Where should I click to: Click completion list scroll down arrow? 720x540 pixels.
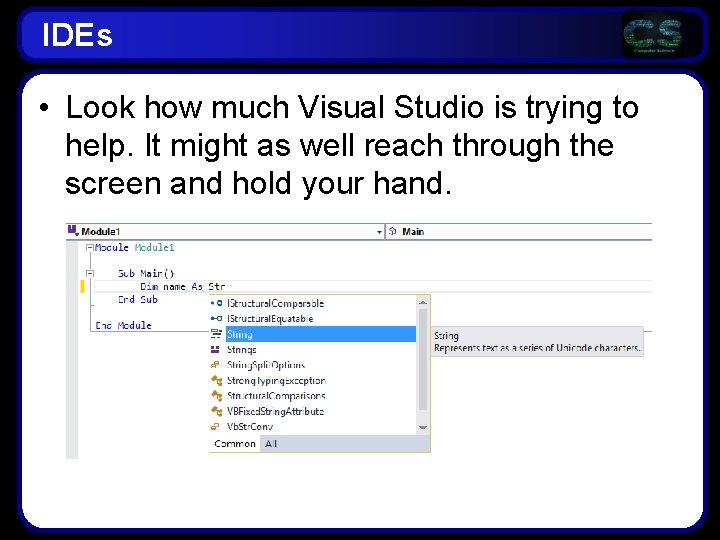[423, 427]
